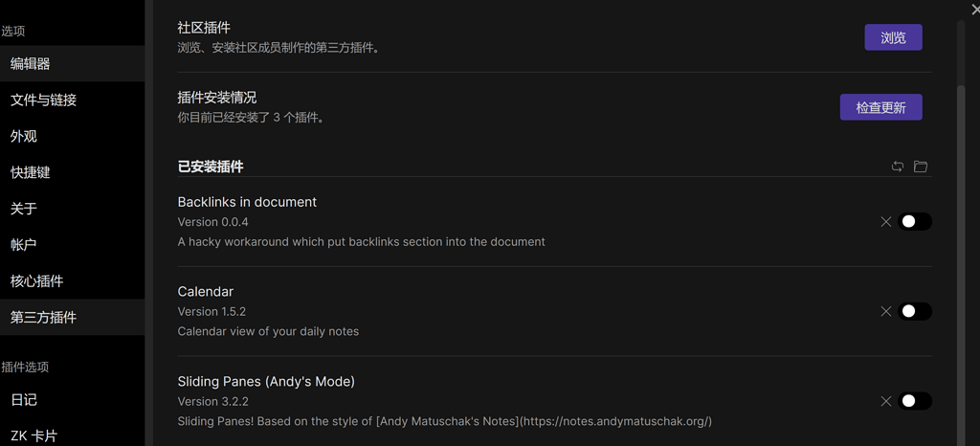Screen dimensions: 980x446
Task: Open the 编辑器 settings tab
Action: coord(73,64)
